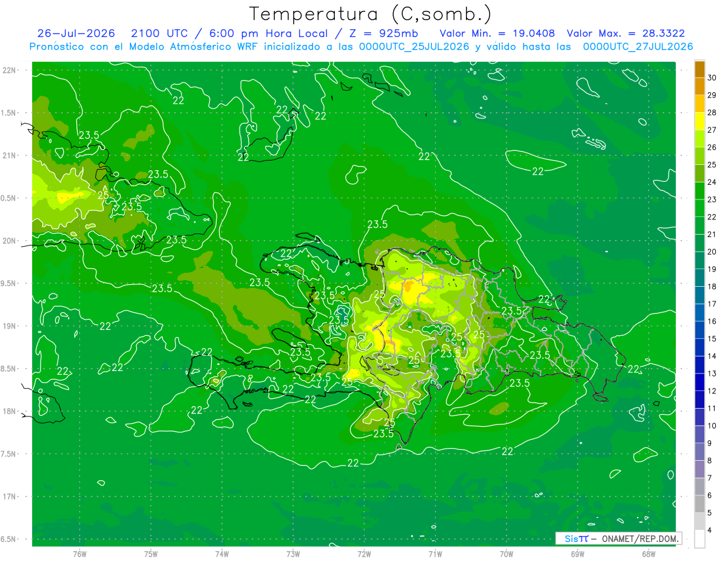Viewport: 728px width, 562px height.
Task: Click the '25' label on the color scale
Action: [x=712, y=164]
